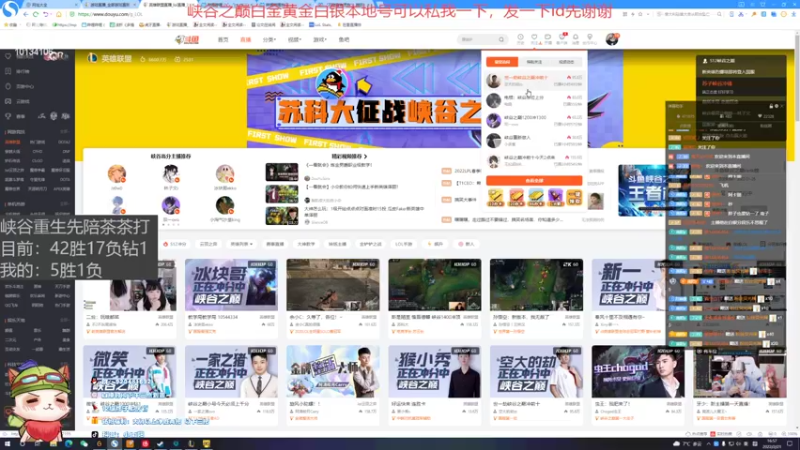Open the user avatar in the header
Viewport: 800px width, 450px height.
click(x=612, y=39)
